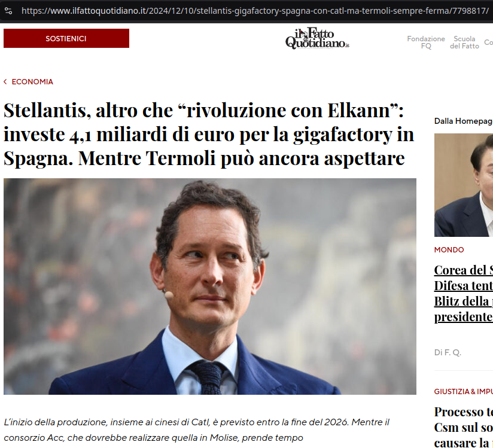Click the SOSTIENICI button
This screenshot has width=493, height=448.
(x=66, y=38)
